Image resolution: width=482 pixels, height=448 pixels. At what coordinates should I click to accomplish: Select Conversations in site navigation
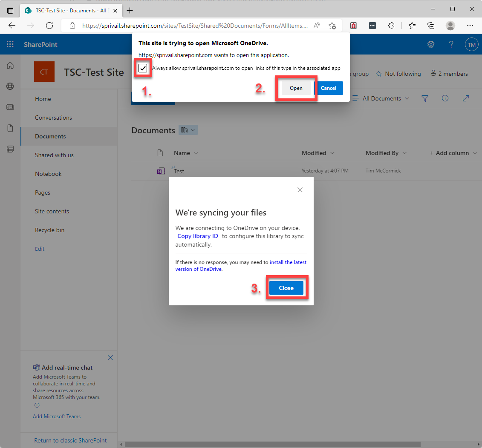(x=54, y=118)
